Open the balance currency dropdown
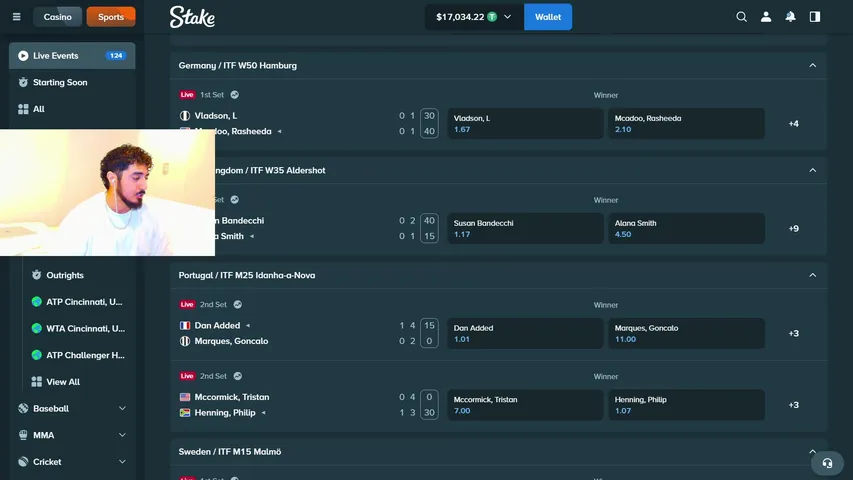Viewport: 853px width, 480px height. 474,17
